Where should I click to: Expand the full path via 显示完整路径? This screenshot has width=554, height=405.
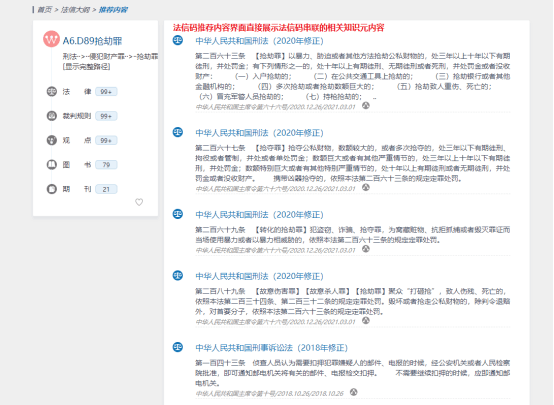(87, 66)
